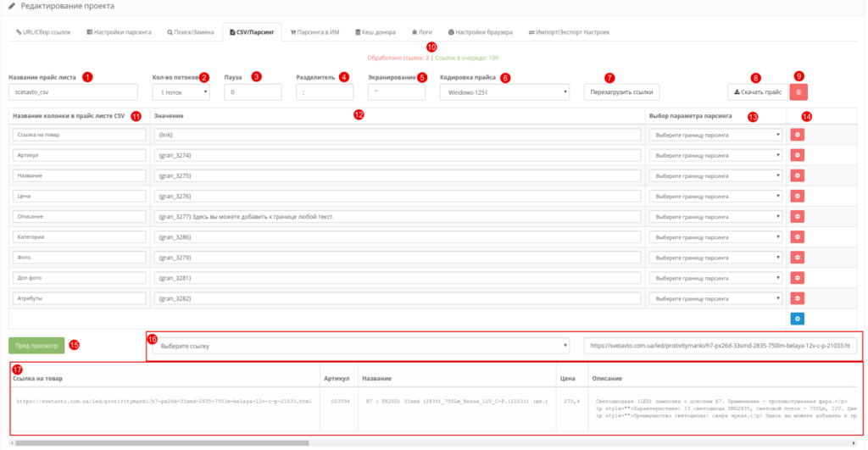This screenshot has width=868, height=450.
Task: Click the svetavto URL field next to Выберите ссылку
Action: pos(721,346)
